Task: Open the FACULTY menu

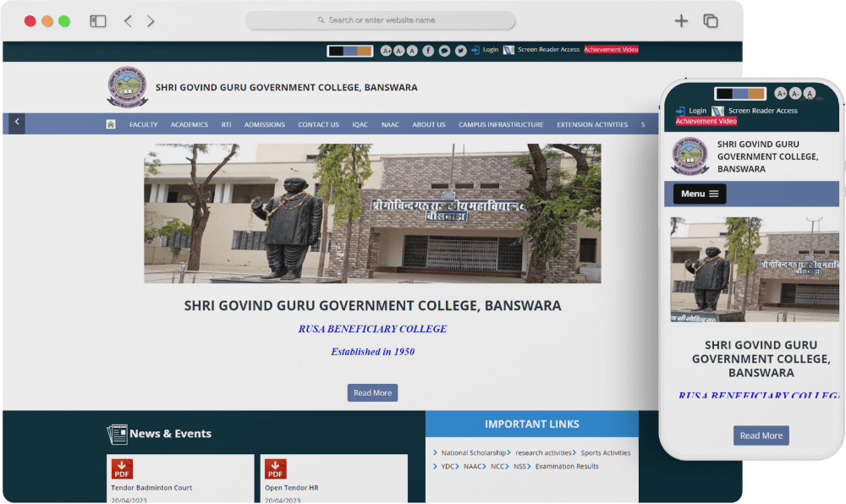Action: 144,124
